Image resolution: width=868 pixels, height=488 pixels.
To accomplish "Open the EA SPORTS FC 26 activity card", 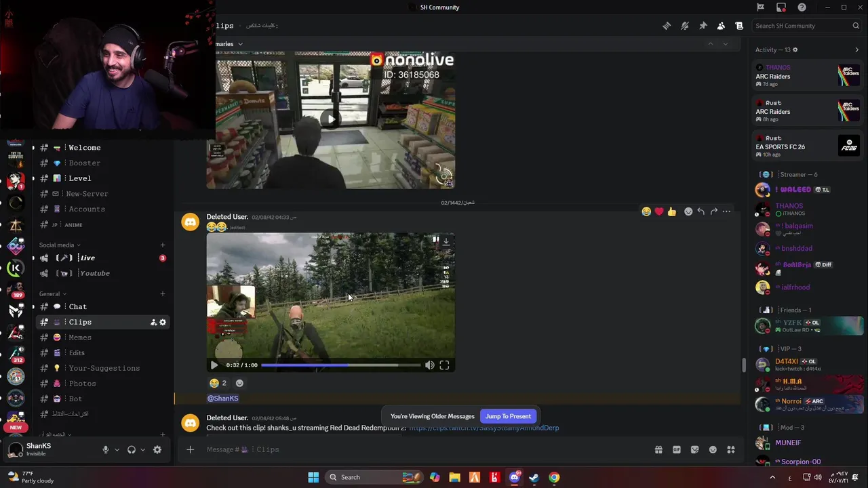I will (808, 145).
